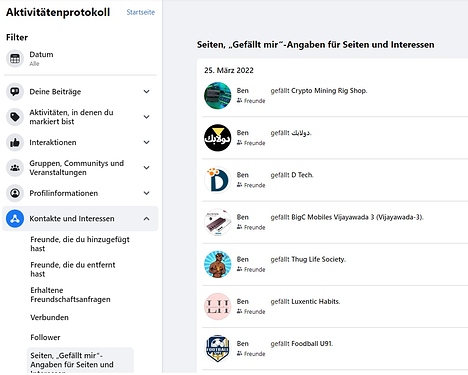468x375 pixels.
Task: Click the tag icon for marked activities
Action: click(x=15, y=117)
